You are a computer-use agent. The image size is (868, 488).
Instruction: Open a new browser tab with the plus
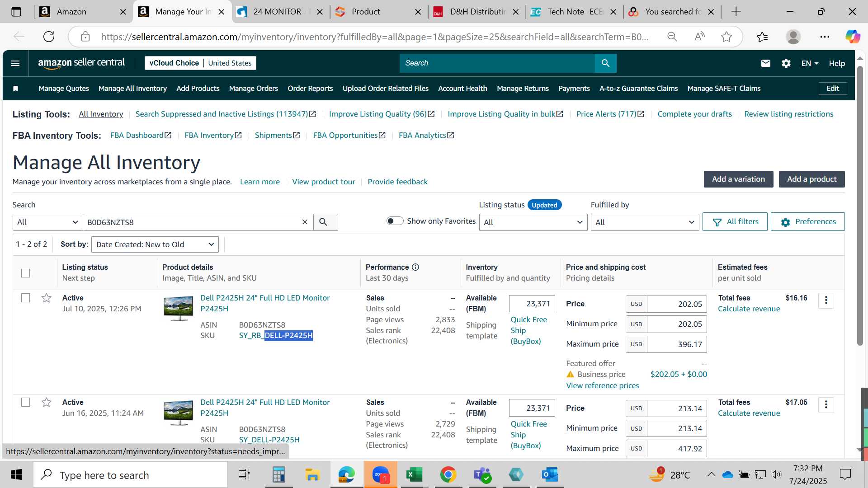736,12
